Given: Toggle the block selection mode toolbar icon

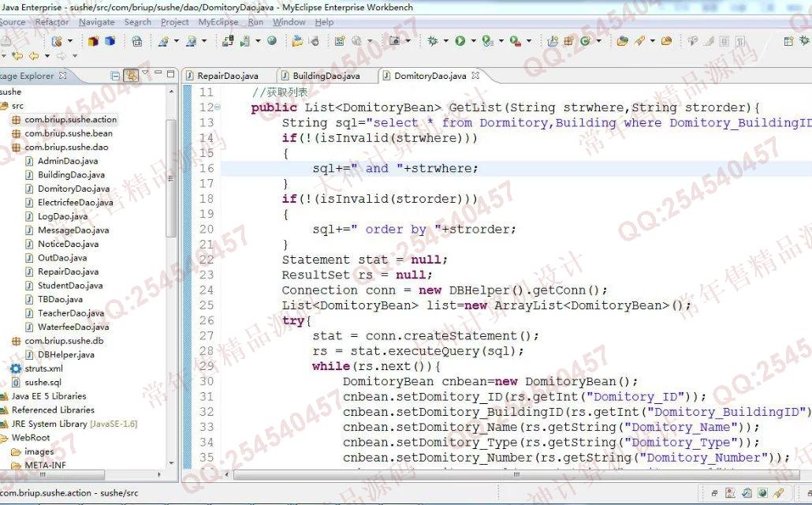Looking at the screenshot, I should pyautogui.click(x=724, y=41).
